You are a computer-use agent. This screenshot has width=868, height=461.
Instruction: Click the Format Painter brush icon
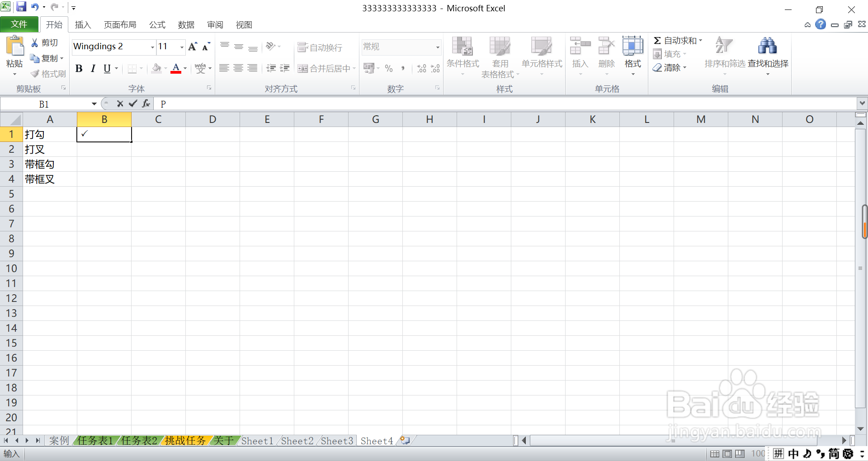tap(35, 74)
